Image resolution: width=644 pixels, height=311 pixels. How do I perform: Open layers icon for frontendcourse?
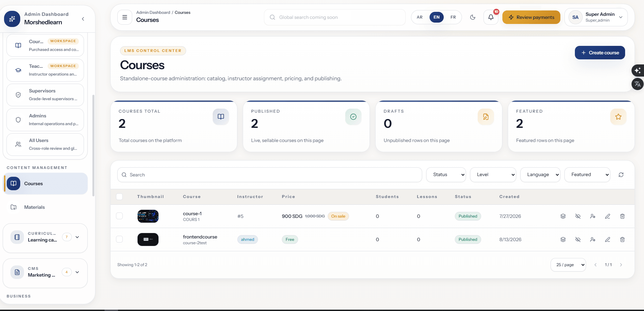pos(563,239)
